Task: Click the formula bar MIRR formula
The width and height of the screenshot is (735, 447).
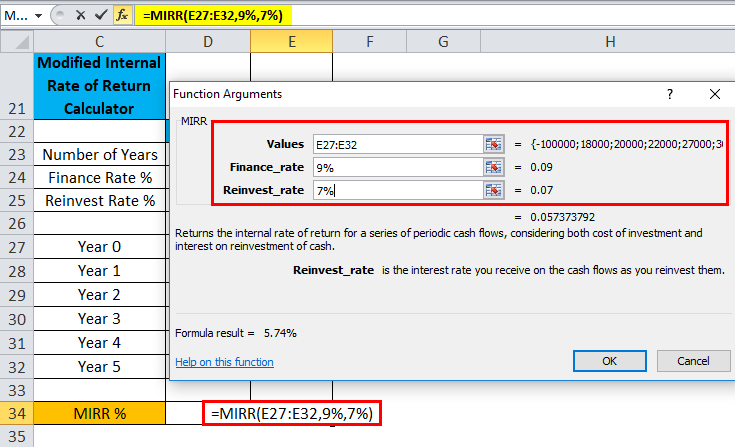Action: tap(213, 15)
